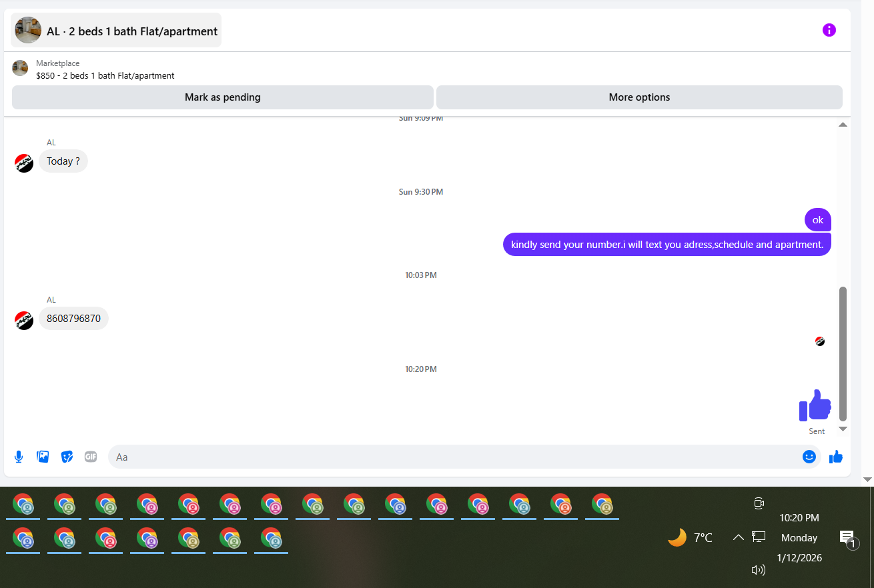Click the 7°C temperature in taskbar
This screenshot has width=874, height=588.
(703, 537)
